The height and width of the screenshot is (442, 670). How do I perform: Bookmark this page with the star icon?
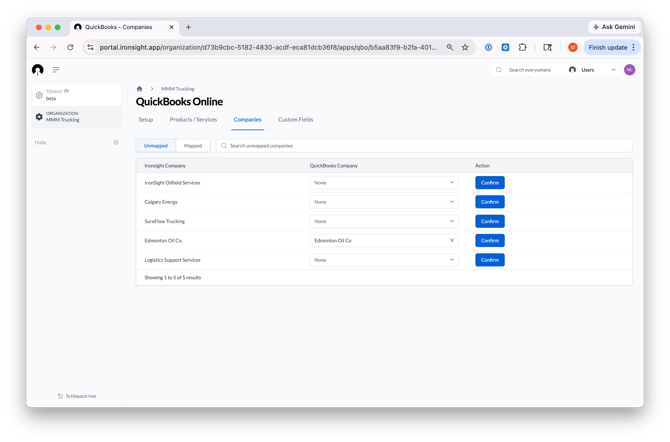(465, 47)
